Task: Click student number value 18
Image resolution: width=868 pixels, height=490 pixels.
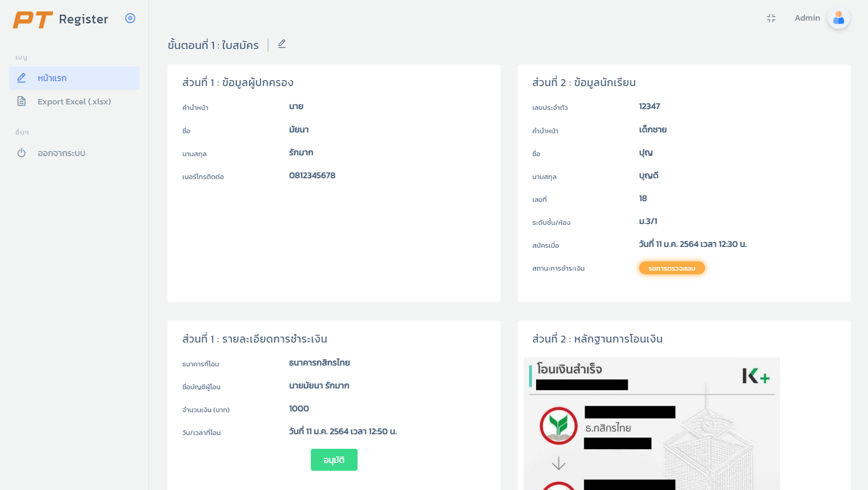Action: tap(643, 199)
